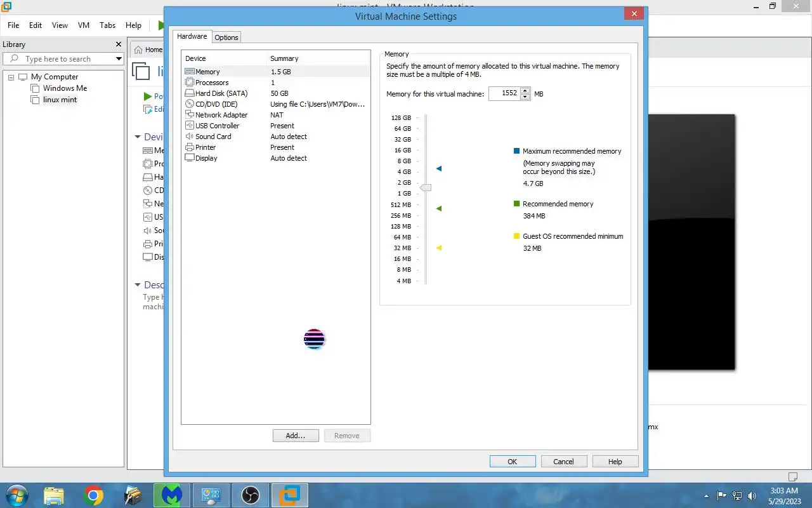The width and height of the screenshot is (812, 508).
Task: Open the View menu
Action: 60,25
